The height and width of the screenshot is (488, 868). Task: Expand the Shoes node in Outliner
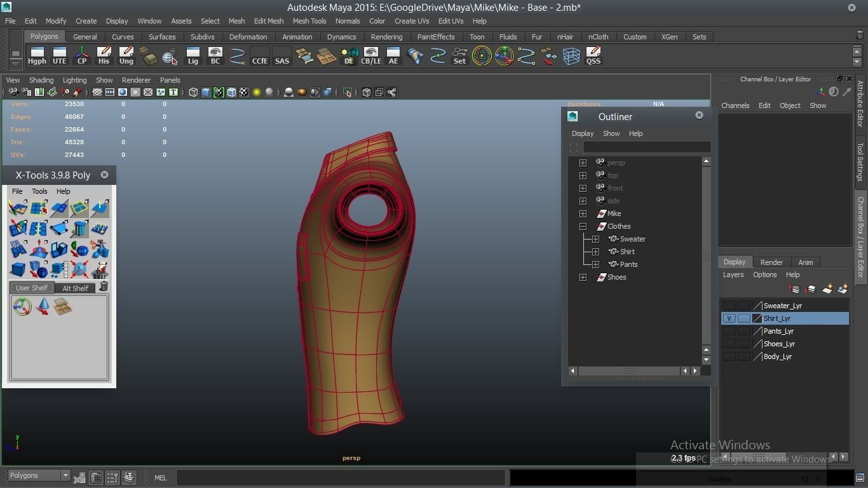coord(583,277)
